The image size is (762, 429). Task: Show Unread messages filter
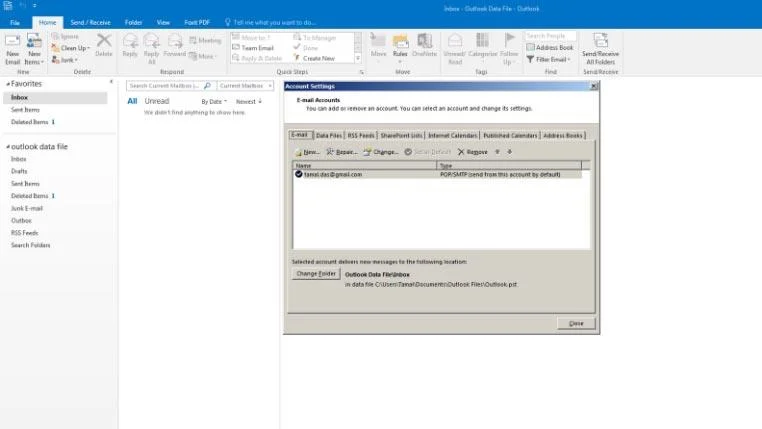click(156, 101)
